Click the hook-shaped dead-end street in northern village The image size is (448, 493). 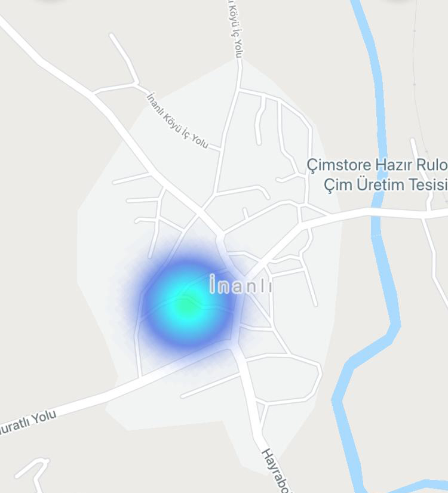259,121
